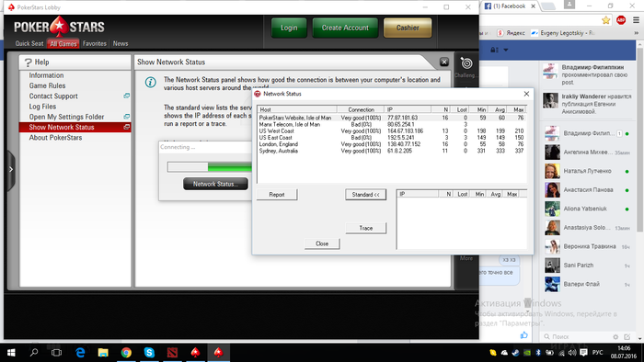Click the Network Status... button under progress bar

(215, 184)
